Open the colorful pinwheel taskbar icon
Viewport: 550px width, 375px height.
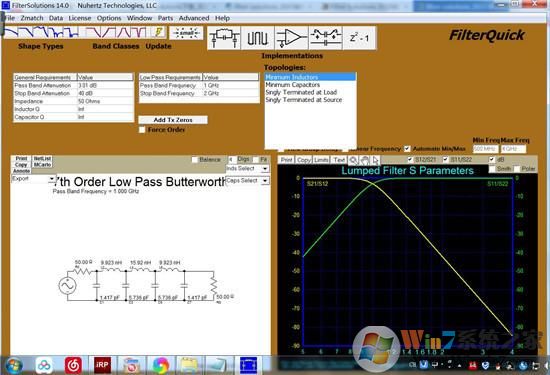[161, 365]
